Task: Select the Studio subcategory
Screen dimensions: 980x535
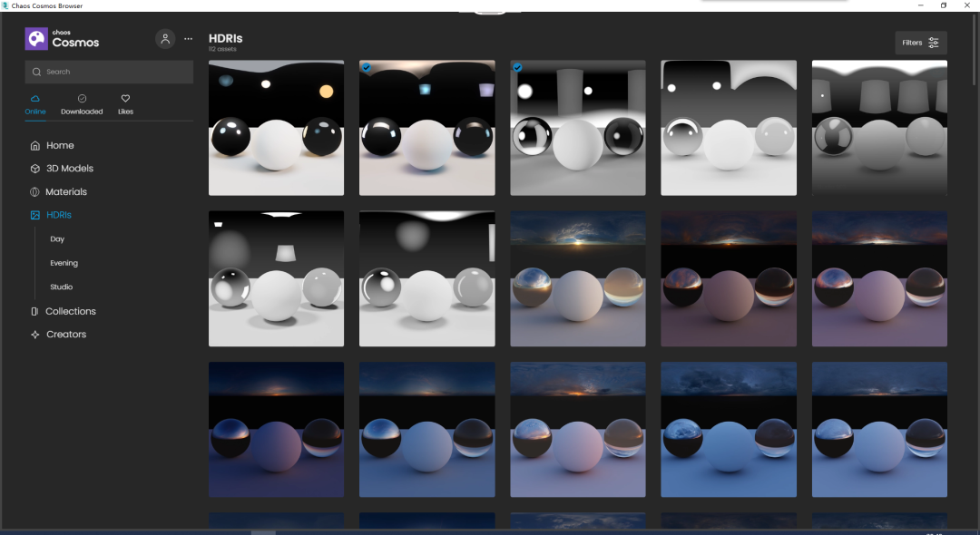Action: click(x=61, y=287)
